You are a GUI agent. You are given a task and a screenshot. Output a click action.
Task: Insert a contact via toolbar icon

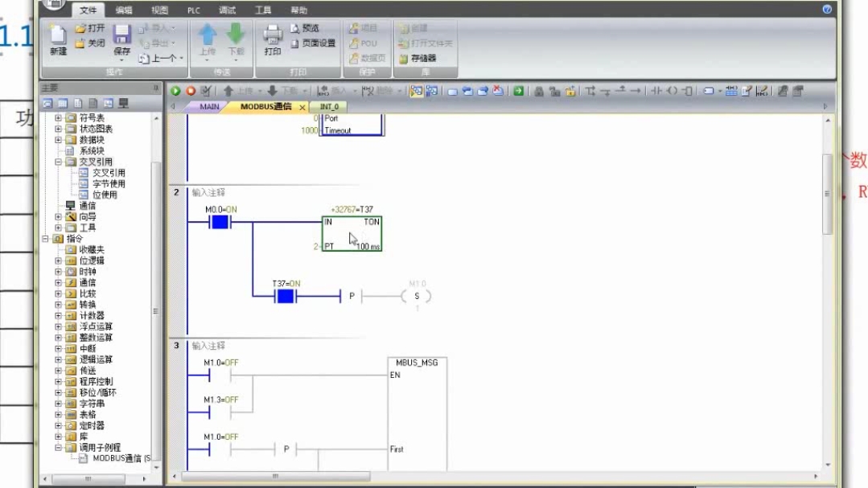tap(656, 91)
